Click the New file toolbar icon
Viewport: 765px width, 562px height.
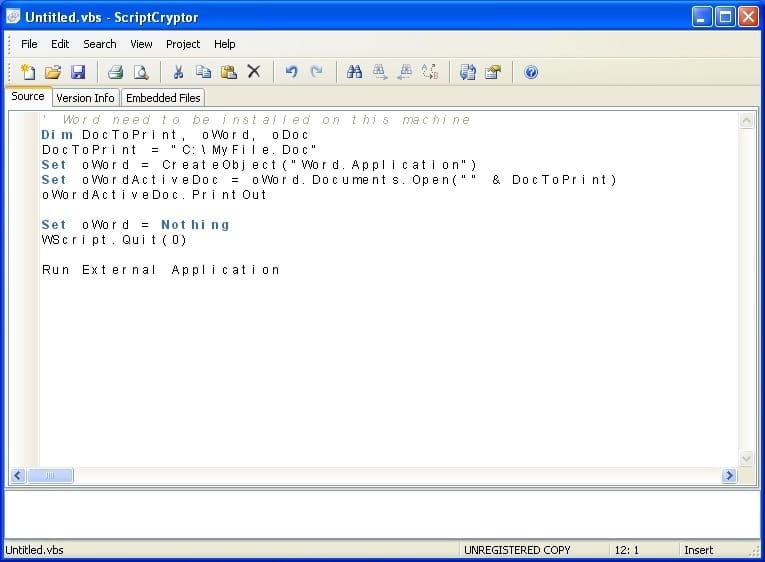(27, 72)
